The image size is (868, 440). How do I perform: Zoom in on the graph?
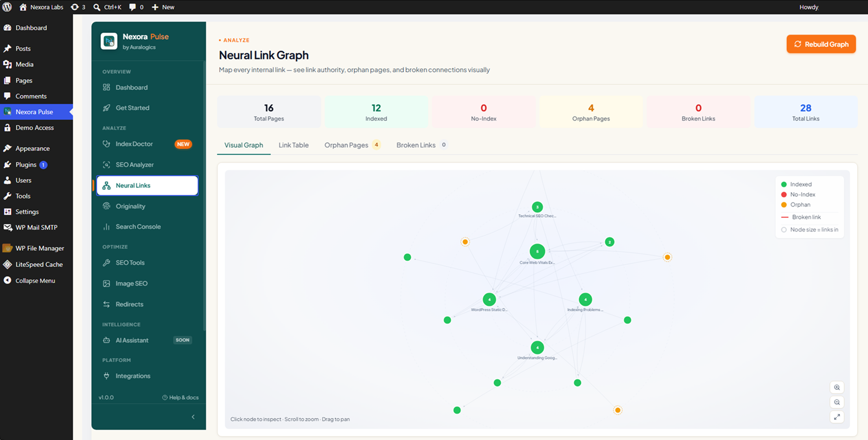[x=837, y=387]
